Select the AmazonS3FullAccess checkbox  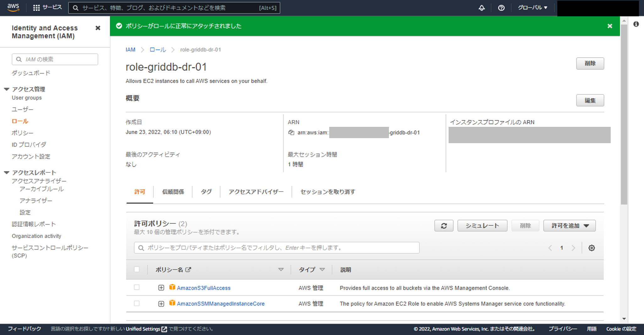[x=137, y=287]
